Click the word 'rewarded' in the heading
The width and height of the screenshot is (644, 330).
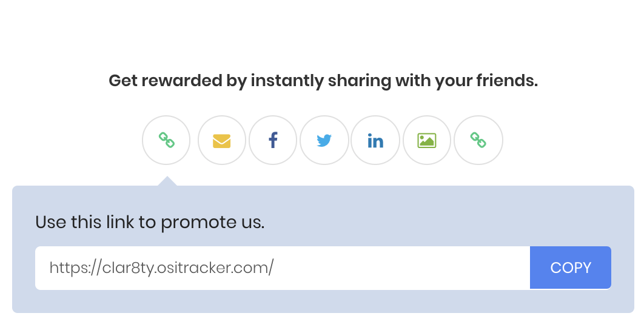tap(182, 81)
